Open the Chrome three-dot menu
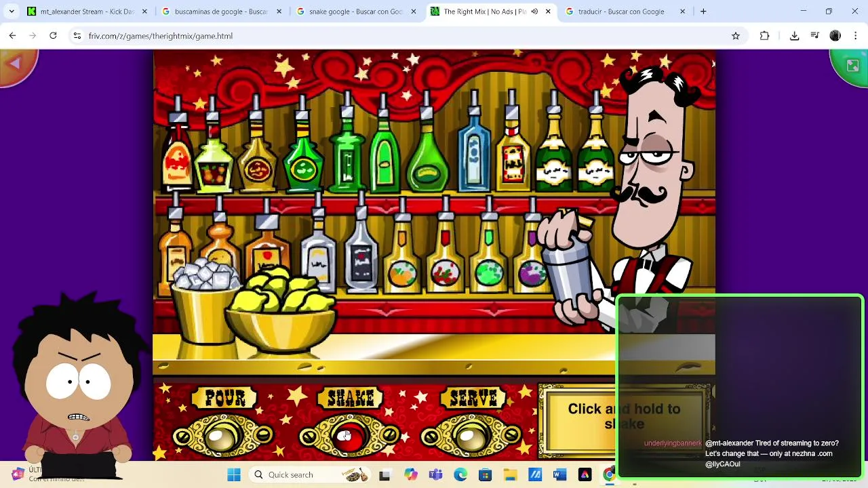868x488 pixels. [856, 36]
